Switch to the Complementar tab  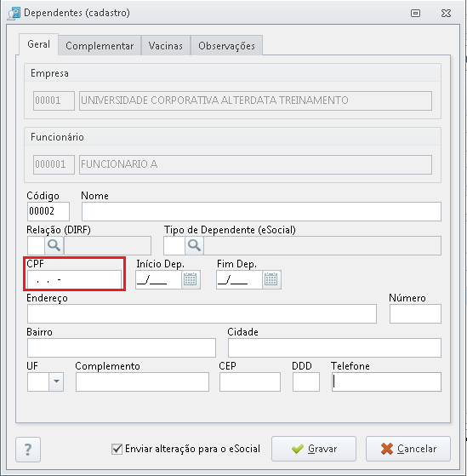click(x=100, y=45)
